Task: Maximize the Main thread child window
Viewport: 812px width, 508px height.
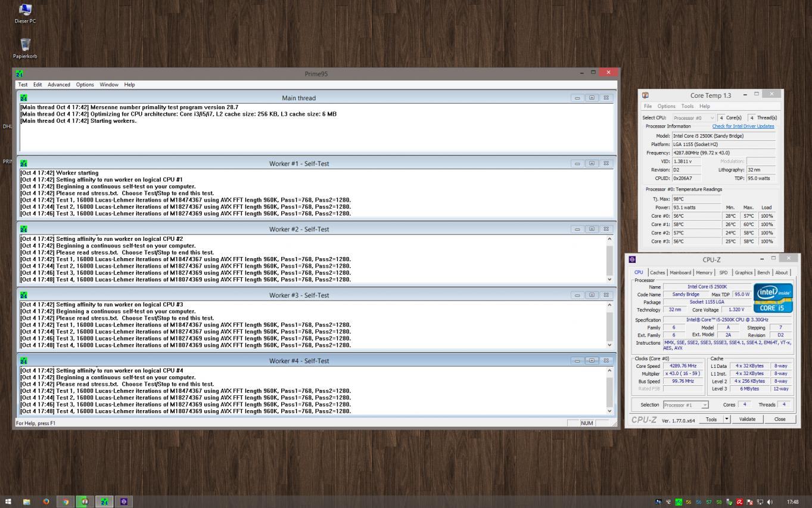Action: (592, 98)
